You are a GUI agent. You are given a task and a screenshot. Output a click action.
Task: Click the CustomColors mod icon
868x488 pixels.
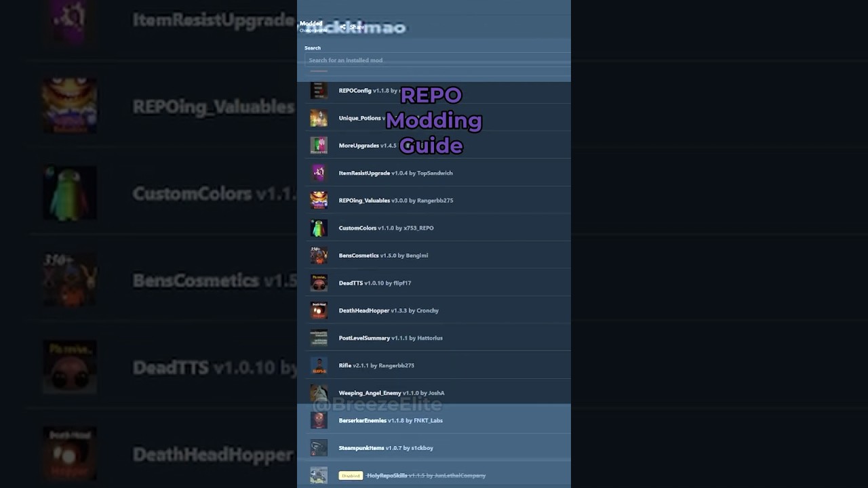[x=319, y=228]
